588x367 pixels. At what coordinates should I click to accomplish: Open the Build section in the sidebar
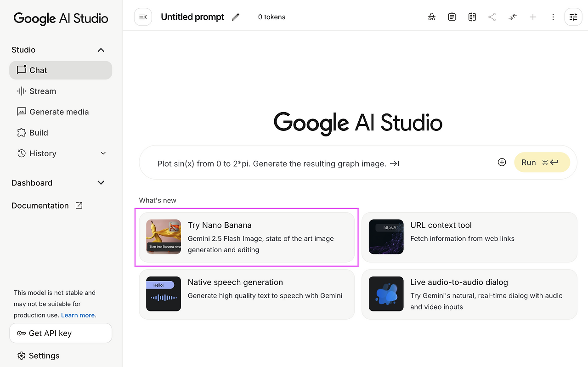click(x=61, y=133)
